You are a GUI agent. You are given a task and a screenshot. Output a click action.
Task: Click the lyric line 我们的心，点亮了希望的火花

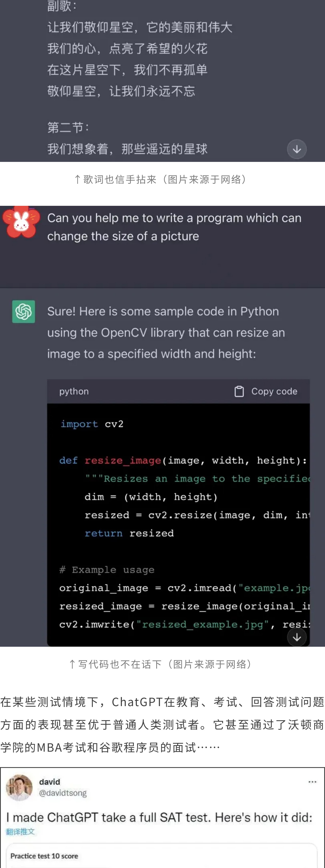(x=128, y=49)
